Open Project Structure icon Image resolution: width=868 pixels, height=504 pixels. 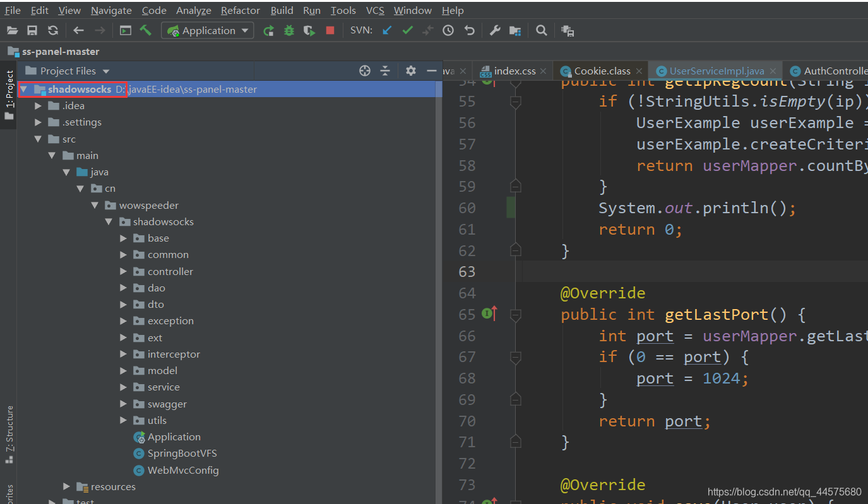coord(515,30)
